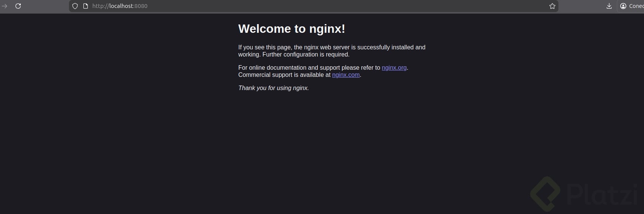Bookmark this page with the star

[552, 6]
